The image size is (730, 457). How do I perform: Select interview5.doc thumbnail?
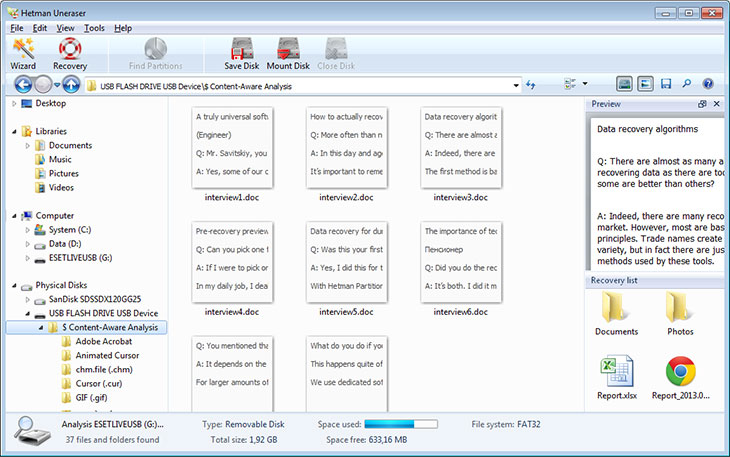pos(346,262)
